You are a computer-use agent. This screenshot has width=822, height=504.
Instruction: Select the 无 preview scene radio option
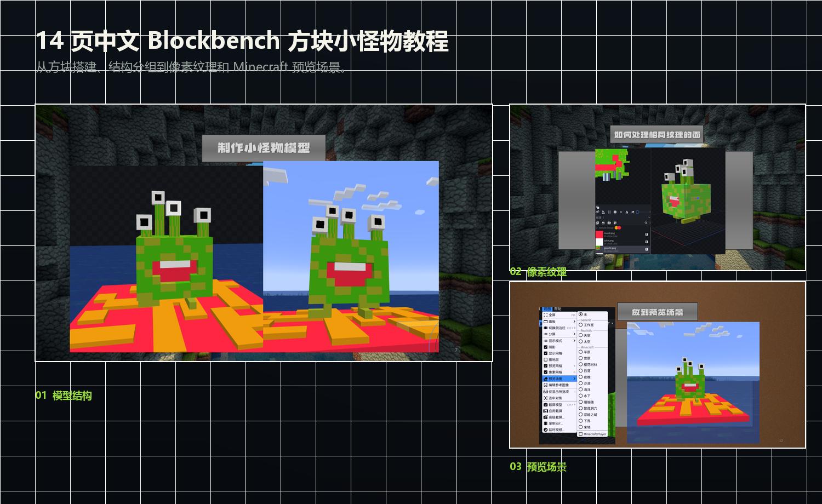pyautogui.click(x=580, y=314)
